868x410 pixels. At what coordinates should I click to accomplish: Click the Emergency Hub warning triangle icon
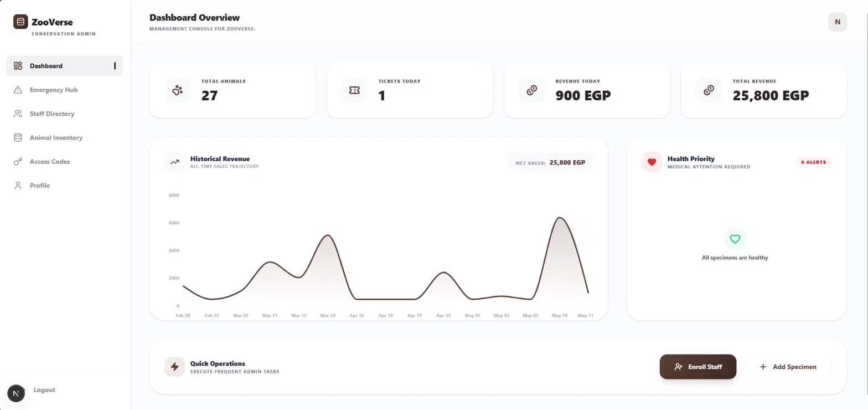pyautogui.click(x=18, y=90)
